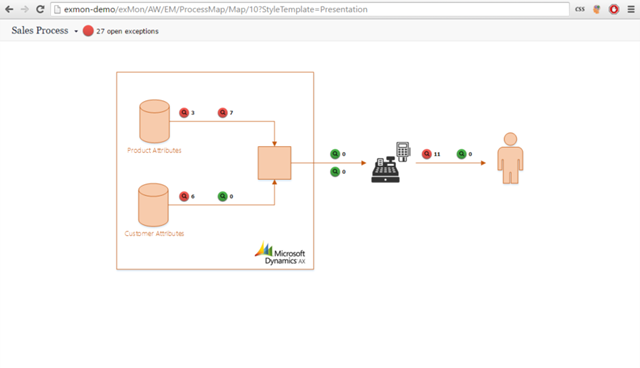Click the customer person figure icon
The height and width of the screenshot is (368, 640).
point(510,158)
